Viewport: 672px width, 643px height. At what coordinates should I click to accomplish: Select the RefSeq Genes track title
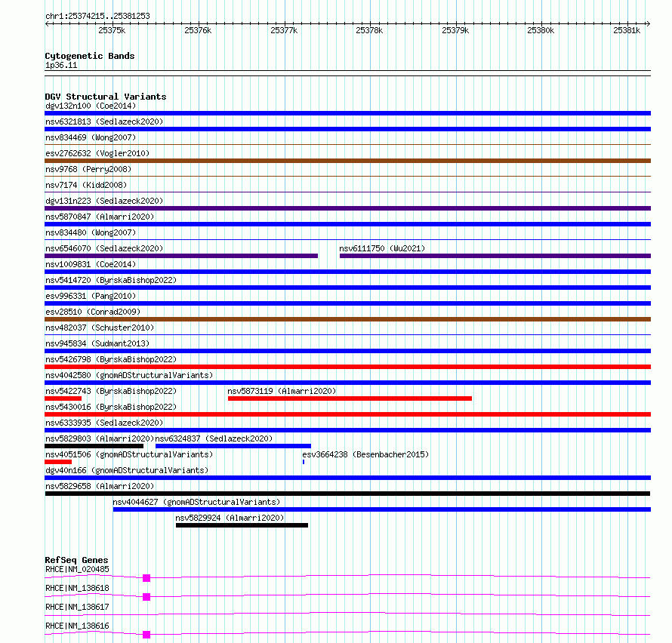point(76,560)
